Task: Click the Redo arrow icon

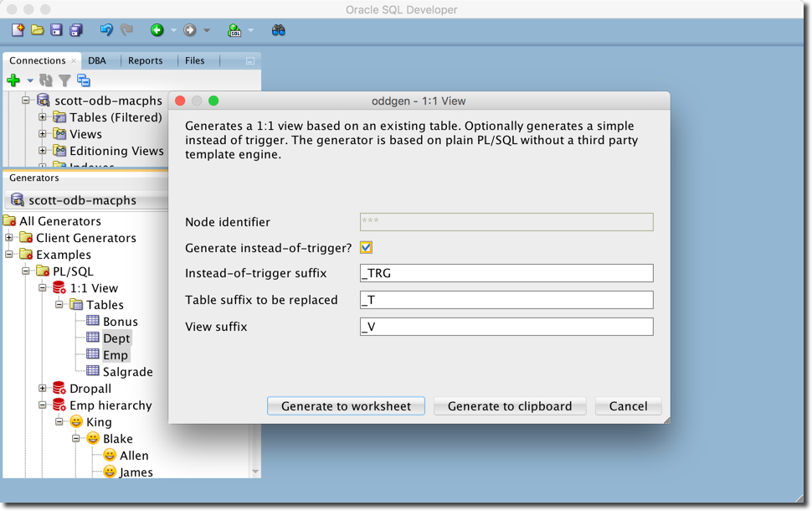Action: click(x=126, y=30)
